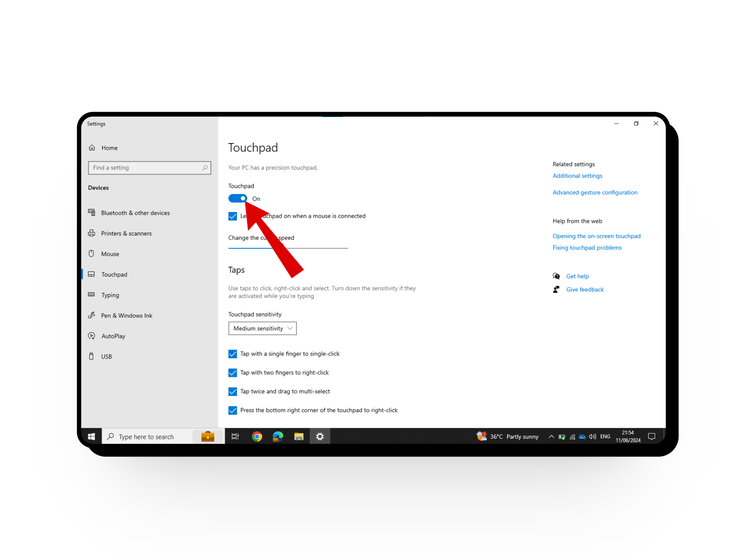
Task: Open File Explorer from the taskbar
Action: pyautogui.click(x=298, y=436)
